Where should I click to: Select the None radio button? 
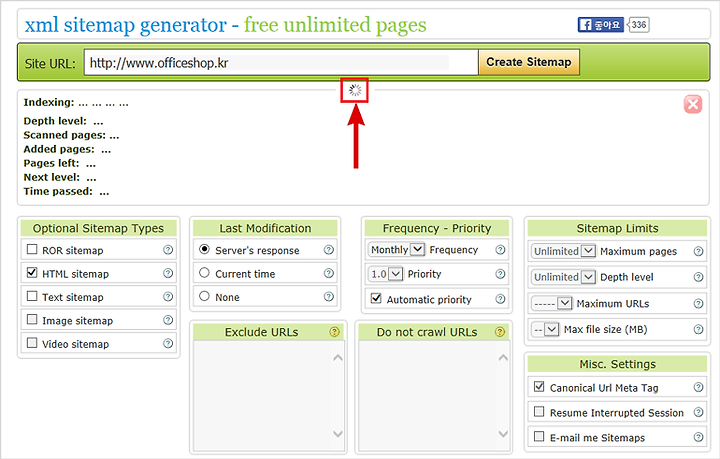204,296
